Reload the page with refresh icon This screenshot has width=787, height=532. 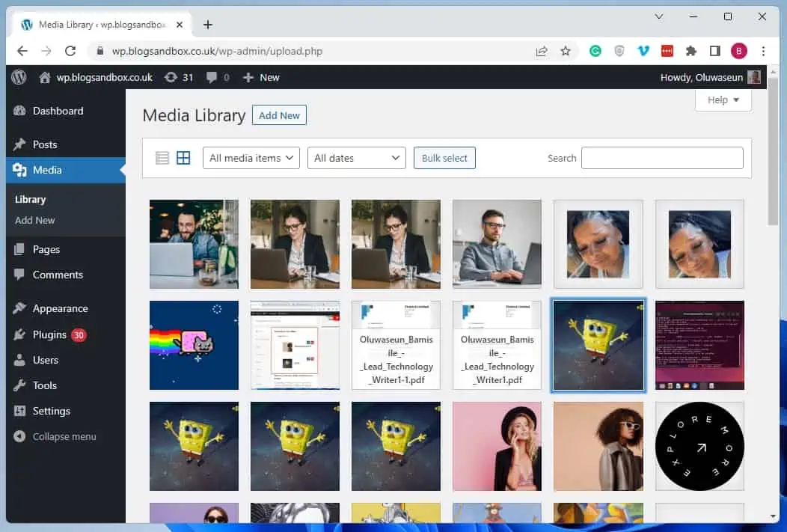click(x=70, y=51)
